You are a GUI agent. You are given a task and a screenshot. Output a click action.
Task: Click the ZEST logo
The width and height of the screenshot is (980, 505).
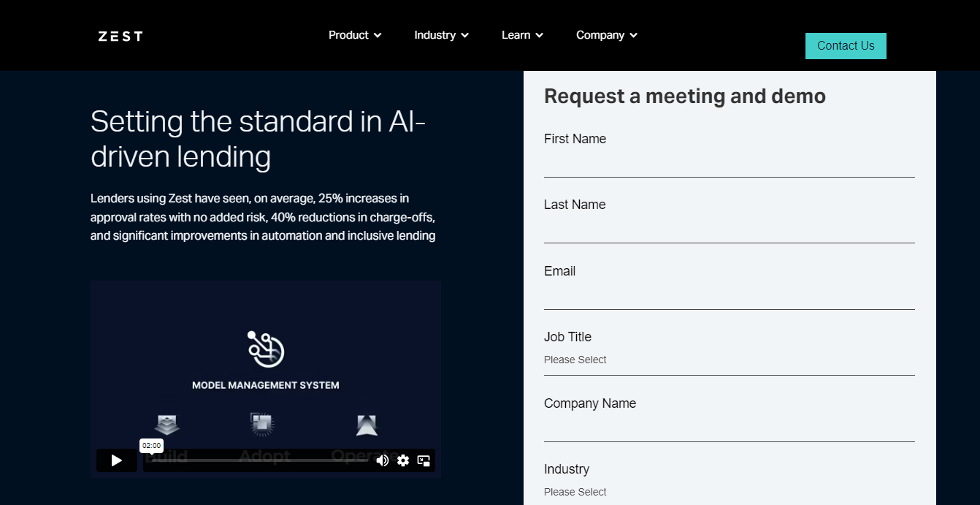coord(120,36)
